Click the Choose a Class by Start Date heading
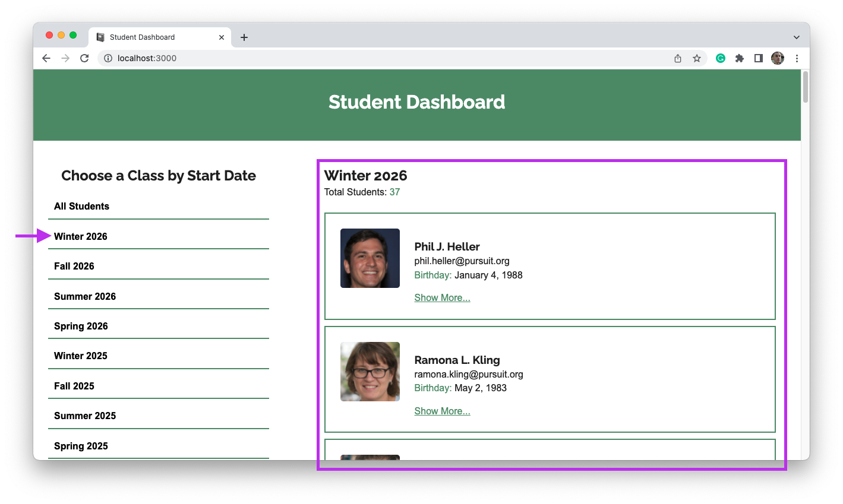Screen dimensions: 843x504 [x=159, y=176]
